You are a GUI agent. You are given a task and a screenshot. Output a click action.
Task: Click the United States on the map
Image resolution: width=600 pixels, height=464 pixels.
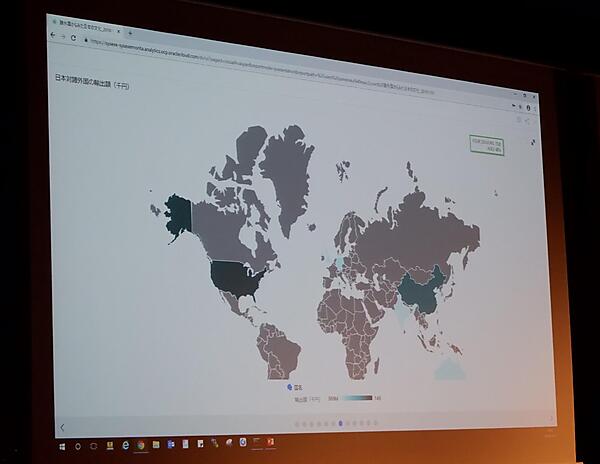pyautogui.click(x=235, y=277)
